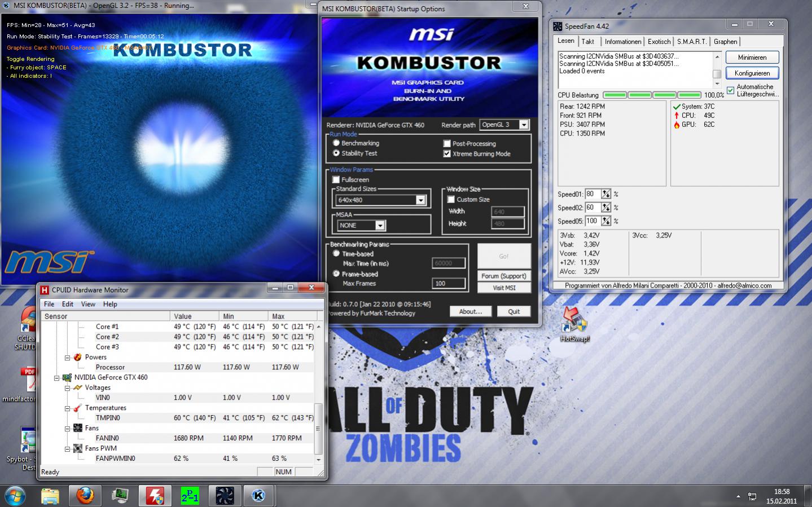
Task: Open the monitor icon in taskbar
Action: (120, 496)
